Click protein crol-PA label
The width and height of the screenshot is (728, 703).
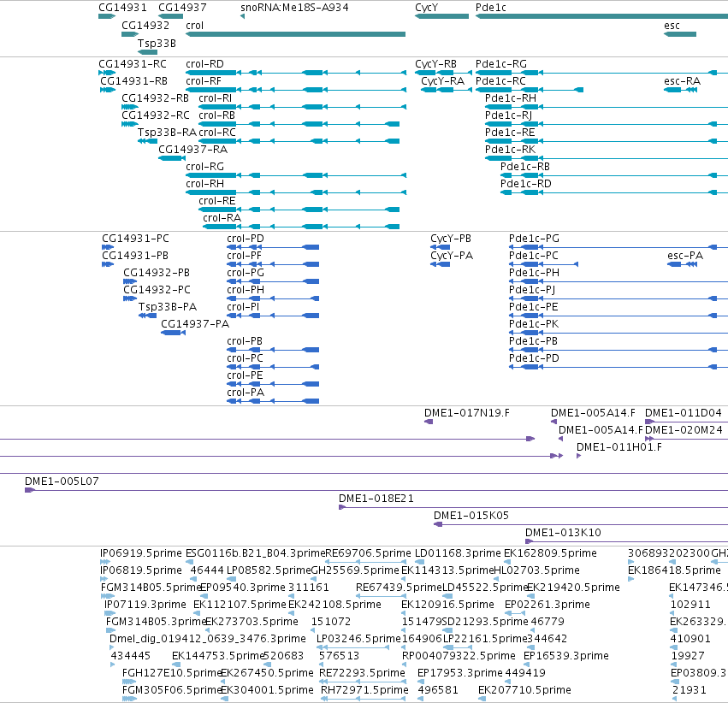pos(246,392)
